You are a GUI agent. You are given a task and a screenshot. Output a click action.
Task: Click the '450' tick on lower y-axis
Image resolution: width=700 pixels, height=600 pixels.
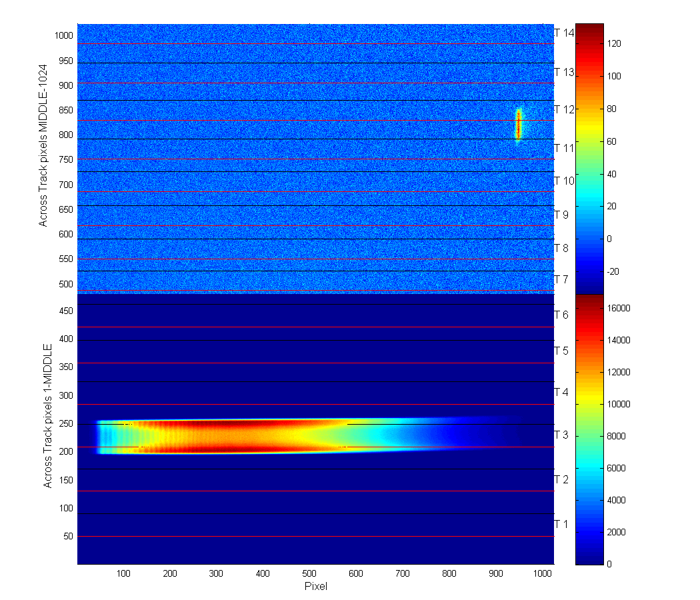(66, 311)
